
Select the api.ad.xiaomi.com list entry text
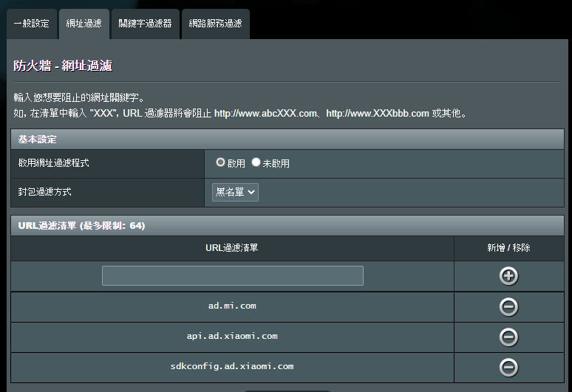tap(232, 336)
